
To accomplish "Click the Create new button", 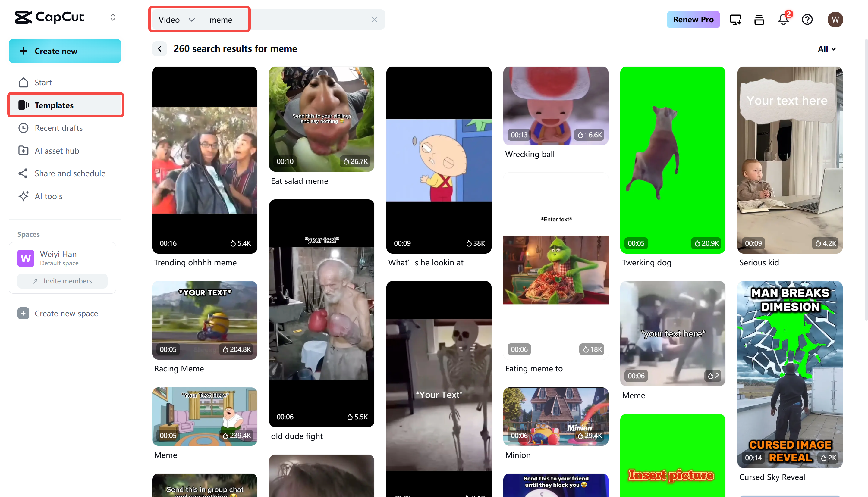I will pos(65,51).
